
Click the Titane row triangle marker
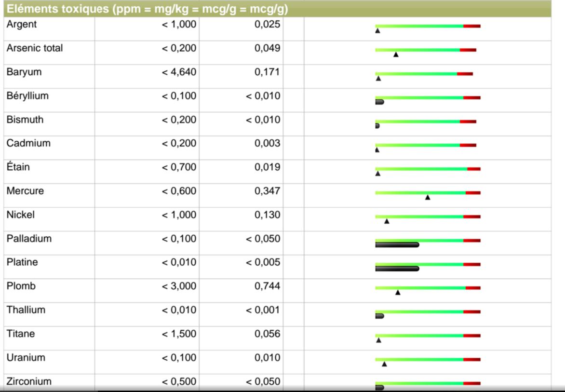378,340
